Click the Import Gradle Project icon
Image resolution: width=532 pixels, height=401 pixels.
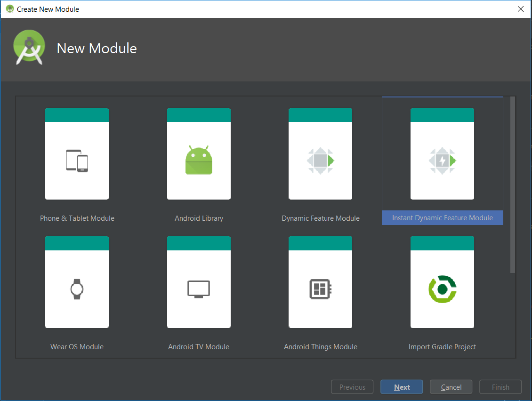(x=442, y=289)
